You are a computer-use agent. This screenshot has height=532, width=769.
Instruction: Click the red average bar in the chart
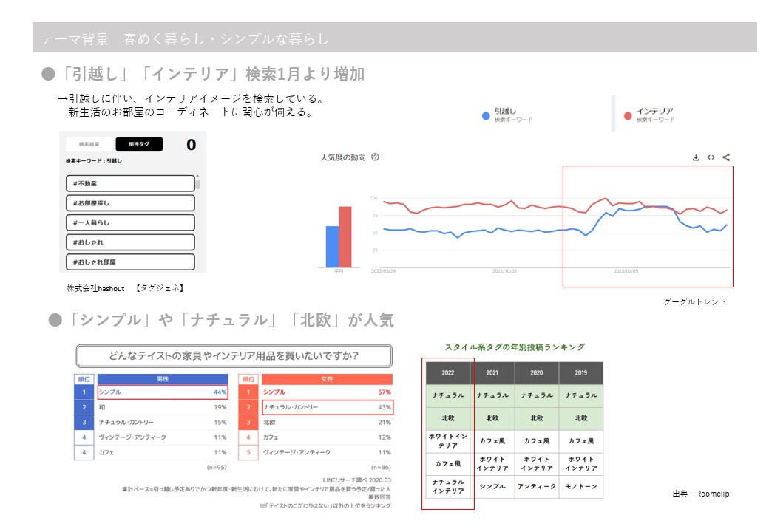(x=345, y=236)
